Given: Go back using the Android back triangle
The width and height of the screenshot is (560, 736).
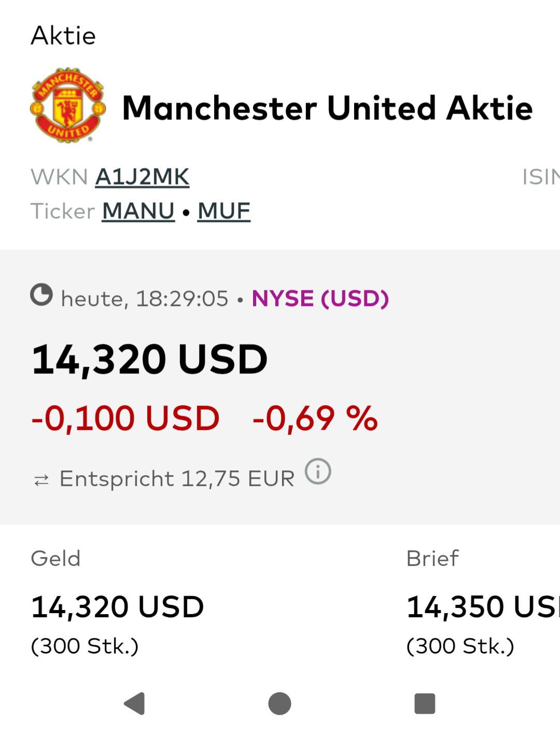Looking at the screenshot, I should (x=134, y=703).
